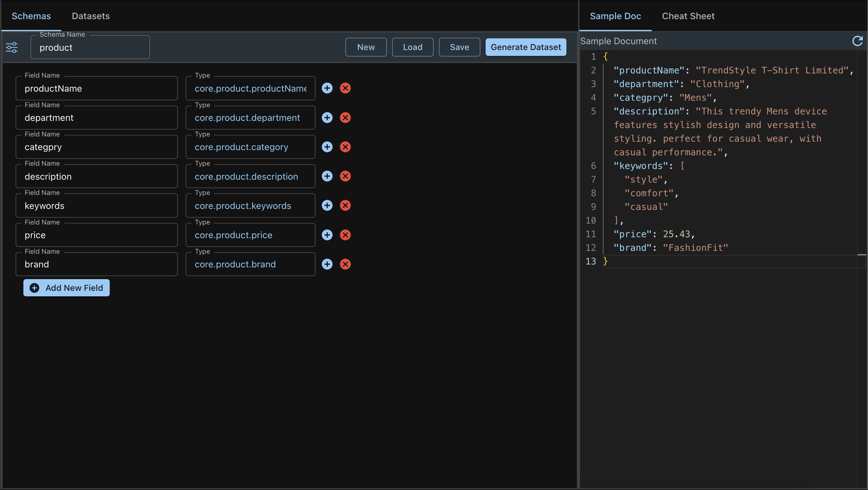Screen dimensions: 868x490
Task: Switch to the Cheat Sheet tab
Action: click(x=688, y=16)
